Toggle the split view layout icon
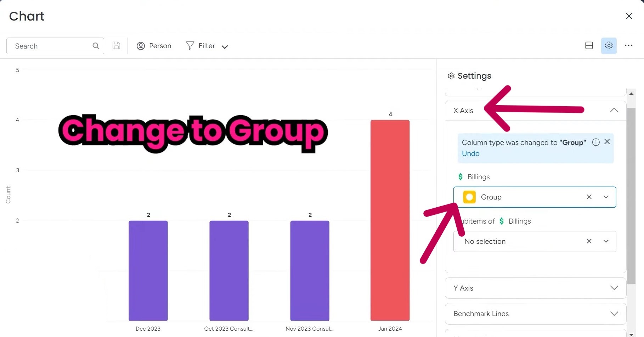The image size is (644, 337). point(589,45)
